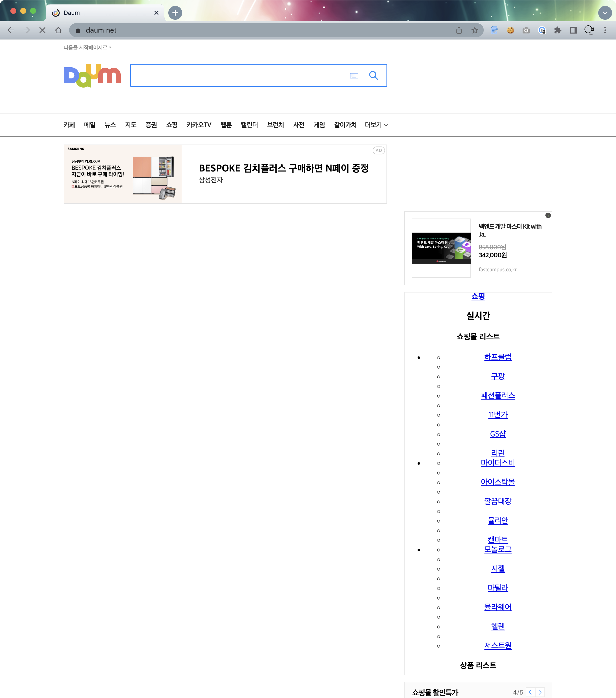Click the 쿠팡 shopping mall link
The height and width of the screenshot is (698, 616).
[x=498, y=376]
